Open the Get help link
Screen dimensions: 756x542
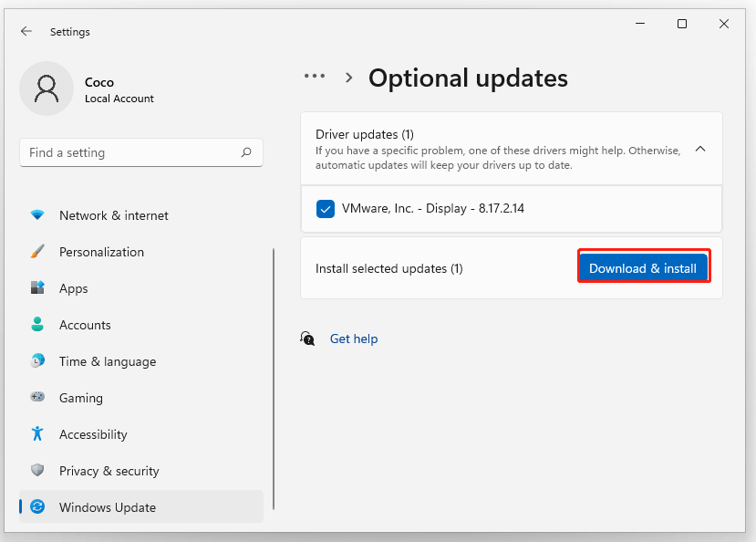[354, 339]
